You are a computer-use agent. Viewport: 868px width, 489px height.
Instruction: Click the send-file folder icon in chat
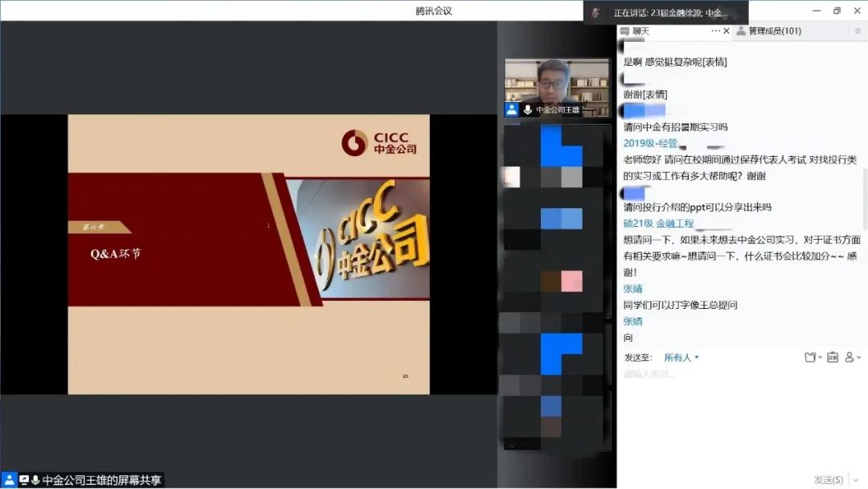(x=810, y=358)
